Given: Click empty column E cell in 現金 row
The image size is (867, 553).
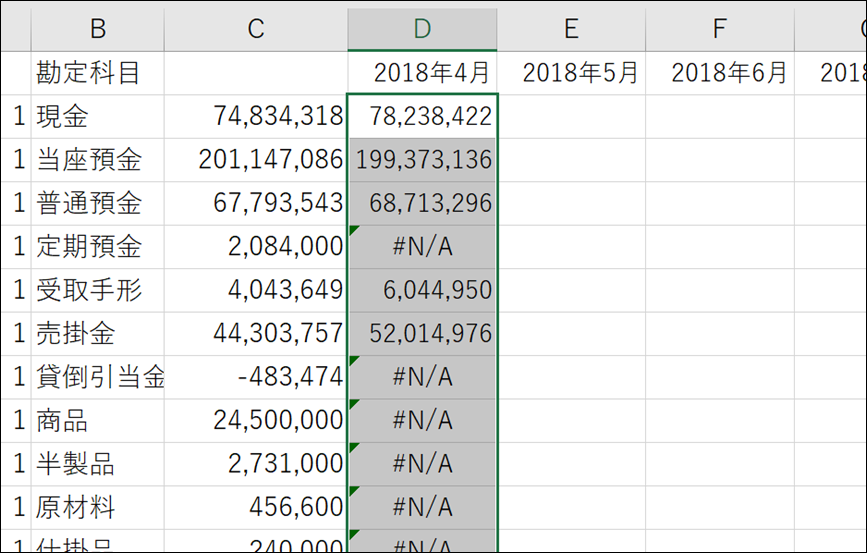Looking at the screenshot, I should pos(571,116).
